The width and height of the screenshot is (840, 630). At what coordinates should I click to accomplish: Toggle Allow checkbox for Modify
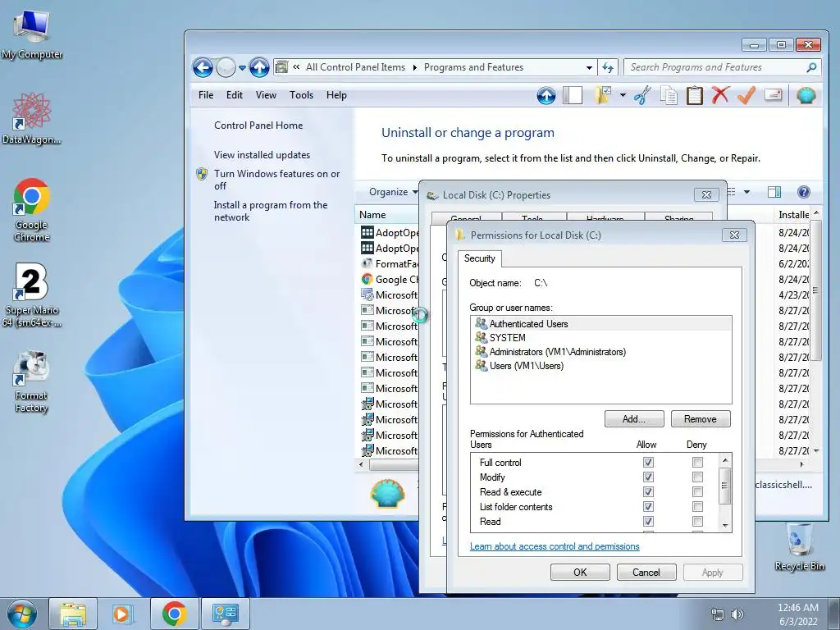[x=648, y=477]
